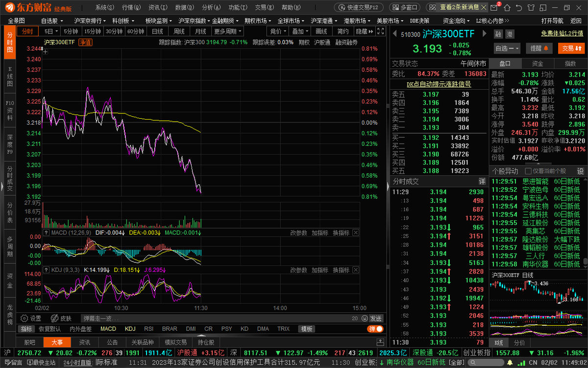This screenshot has width=588, height=368.
Task: Expand chart to fullscreen icon
Action: pyautogui.click(x=380, y=31)
